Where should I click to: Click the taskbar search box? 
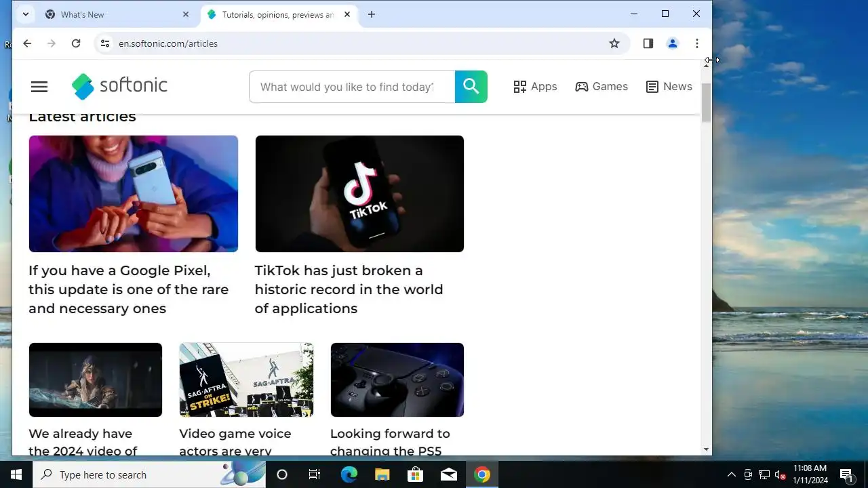click(x=149, y=474)
